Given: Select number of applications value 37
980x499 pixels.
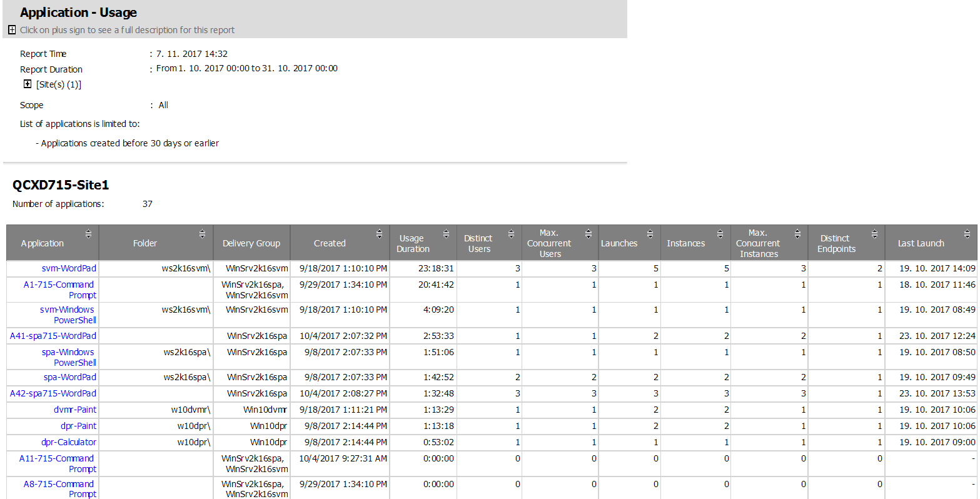Looking at the screenshot, I should 148,204.
